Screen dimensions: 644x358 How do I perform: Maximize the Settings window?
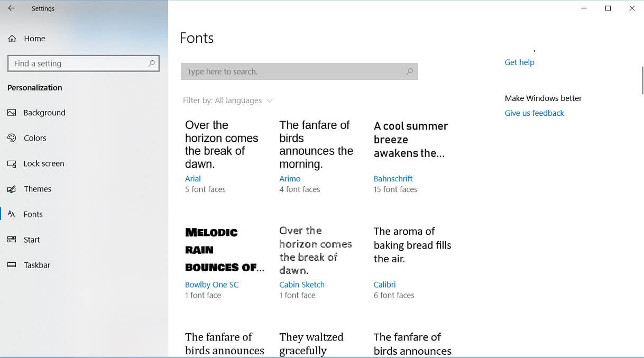608,8
